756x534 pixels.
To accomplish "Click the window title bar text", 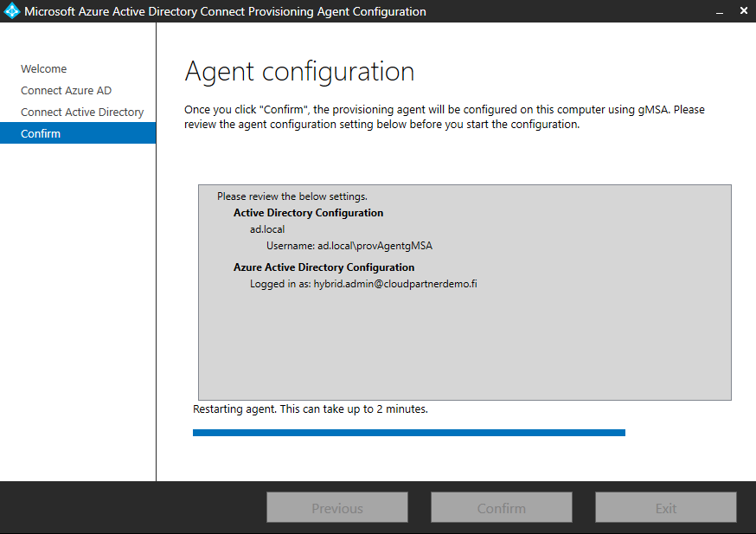I will [225, 12].
